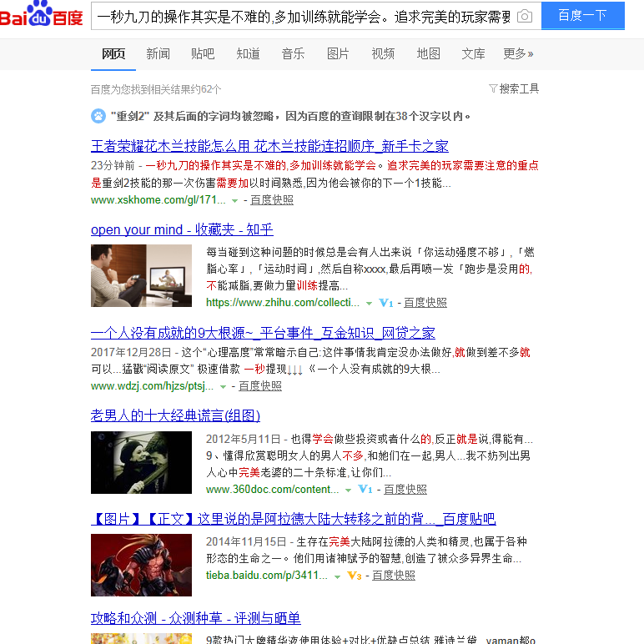Screen dimensions: 644x644
Task: Switch to the 地图 tab
Action: tap(429, 53)
